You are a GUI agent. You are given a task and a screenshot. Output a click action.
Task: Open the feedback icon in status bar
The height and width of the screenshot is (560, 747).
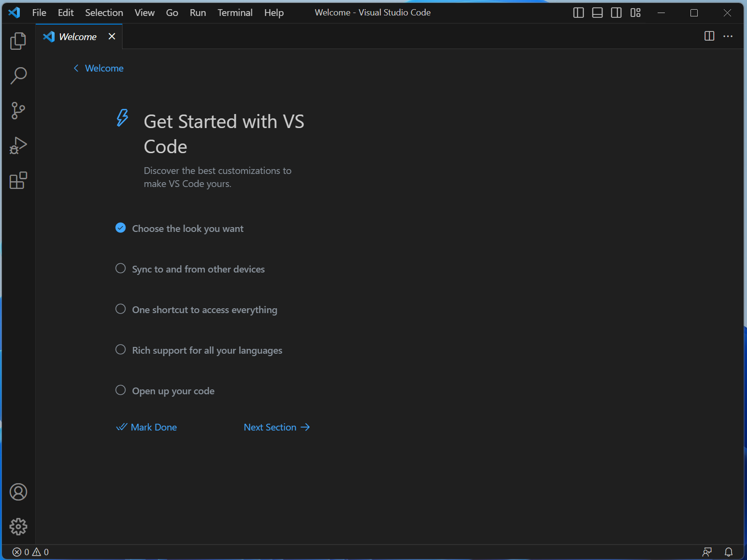[x=707, y=552]
